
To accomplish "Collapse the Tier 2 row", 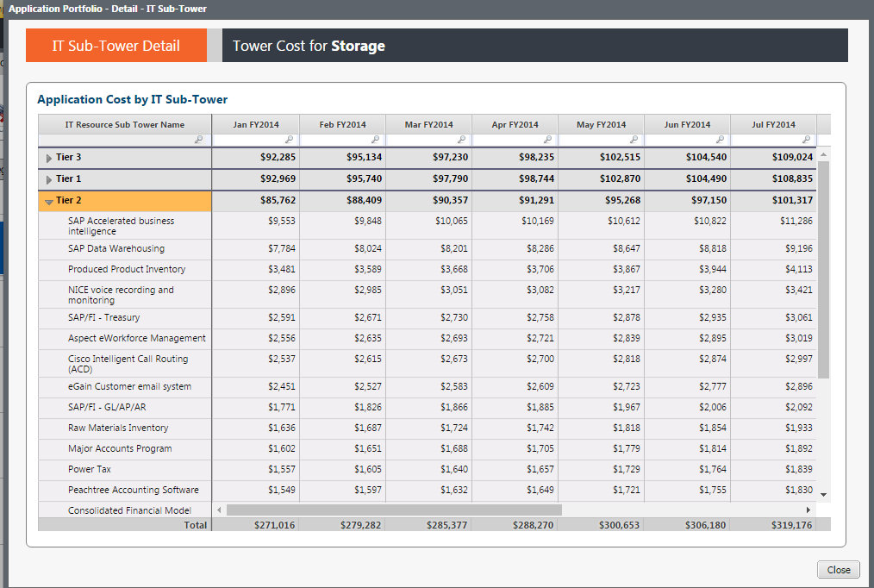I will pyautogui.click(x=49, y=202).
